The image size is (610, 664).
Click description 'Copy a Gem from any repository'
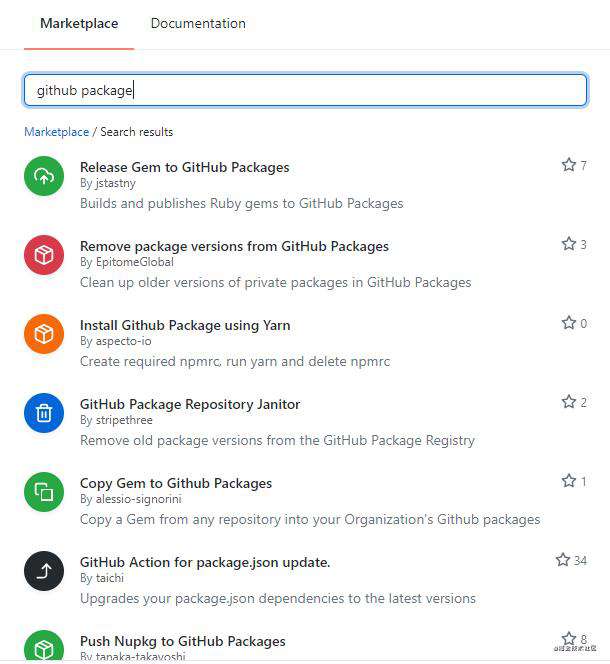click(310, 520)
